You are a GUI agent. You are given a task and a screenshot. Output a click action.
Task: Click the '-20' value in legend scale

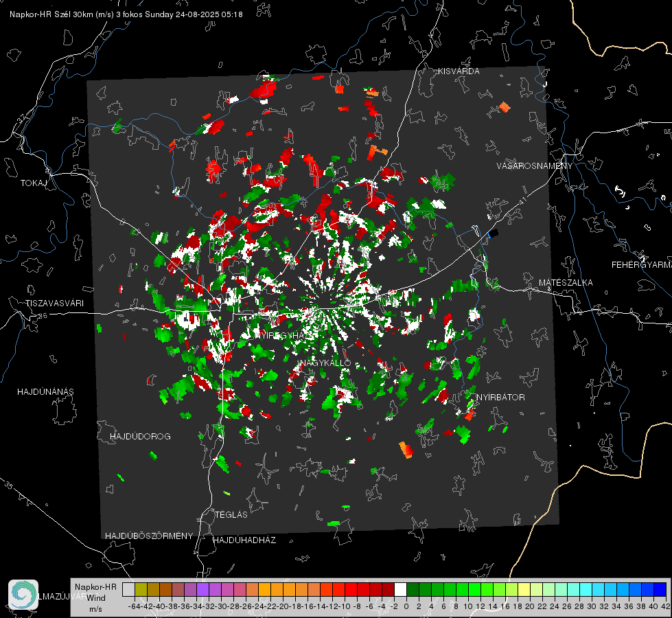pyautogui.click(x=282, y=606)
